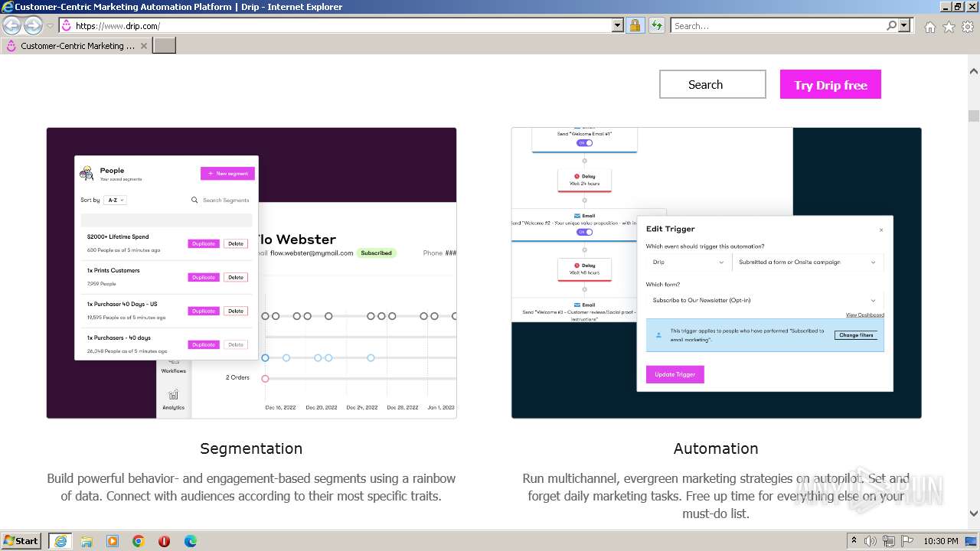
Task: Delete the 1x Purchaser 40 Days - US segment
Action: click(x=236, y=311)
